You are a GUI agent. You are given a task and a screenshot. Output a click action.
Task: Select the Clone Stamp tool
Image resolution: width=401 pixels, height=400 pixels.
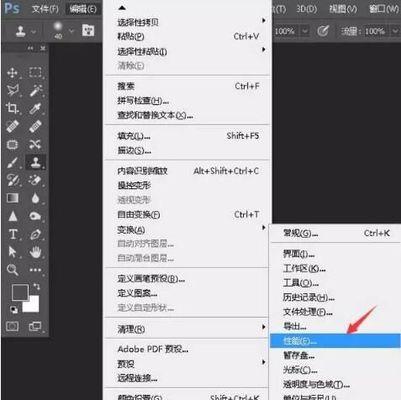tap(35, 162)
